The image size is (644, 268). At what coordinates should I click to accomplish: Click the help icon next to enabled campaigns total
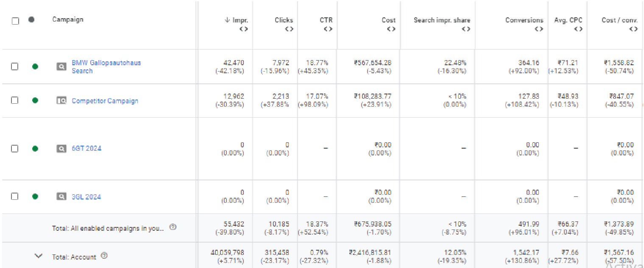(x=173, y=227)
